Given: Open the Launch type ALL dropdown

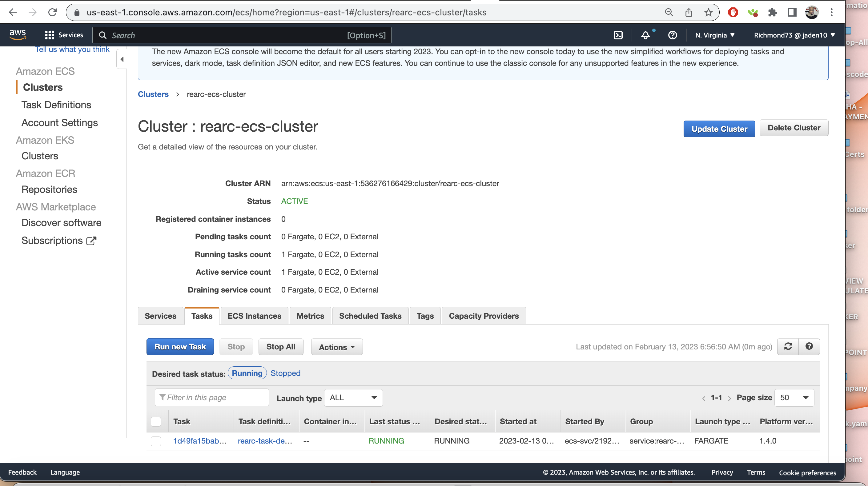Looking at the screenshot, I should click(353, 398).
